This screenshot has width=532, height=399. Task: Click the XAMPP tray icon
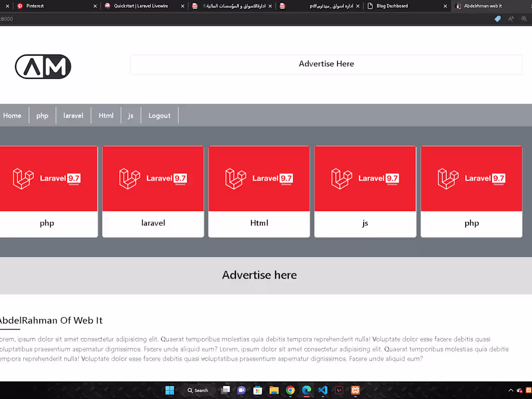click(x=529, y=390)
